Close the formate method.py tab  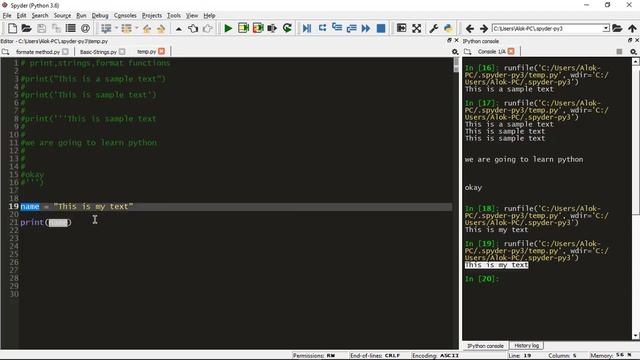(x=65, y=52)
